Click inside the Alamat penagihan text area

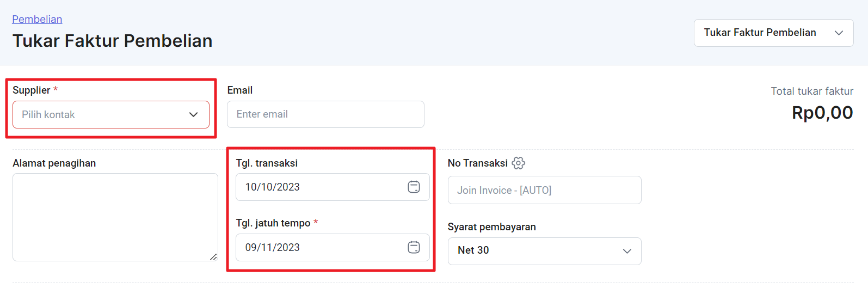(x=115, y=217)
